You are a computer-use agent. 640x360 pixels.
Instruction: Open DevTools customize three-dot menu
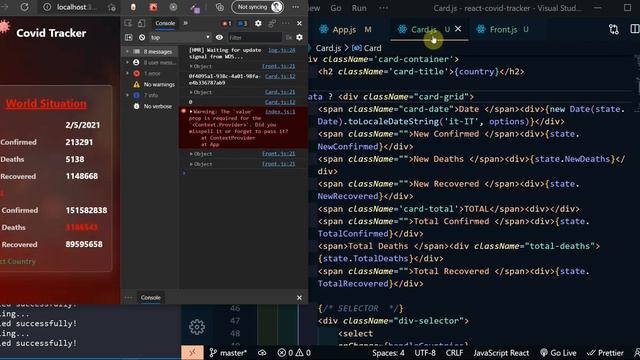[285, 23]
